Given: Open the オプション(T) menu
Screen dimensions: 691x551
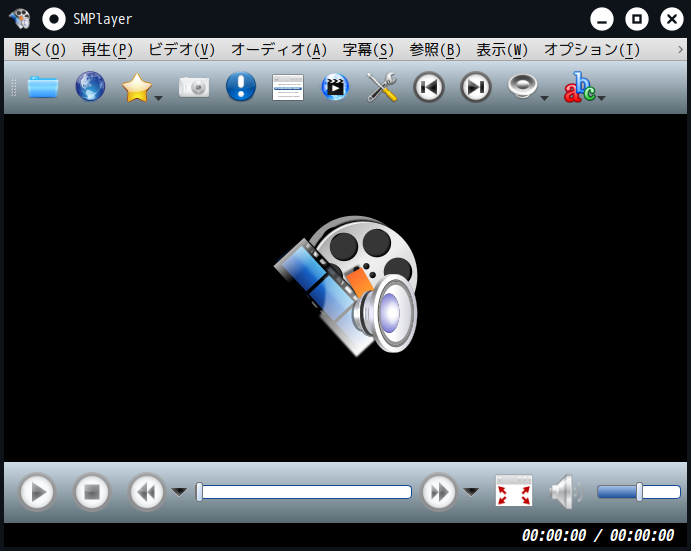Looking at the screenshot, I should point(592,50).
